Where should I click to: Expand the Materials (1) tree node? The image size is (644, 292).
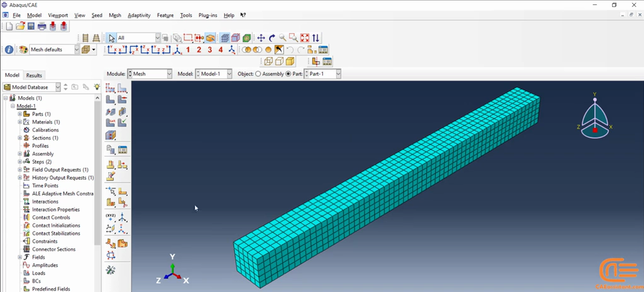coord(20,122)
